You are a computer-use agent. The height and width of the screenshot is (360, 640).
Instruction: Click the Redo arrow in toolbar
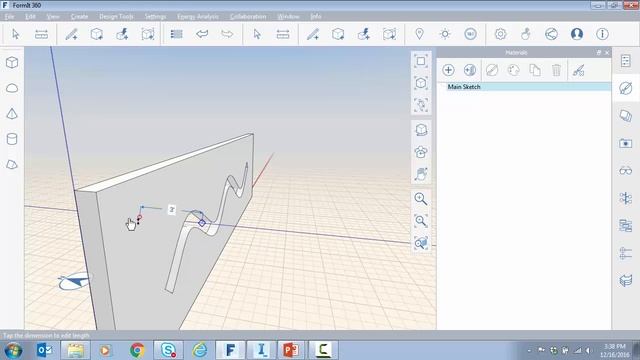pyautogui.click(x=227, y=34)
